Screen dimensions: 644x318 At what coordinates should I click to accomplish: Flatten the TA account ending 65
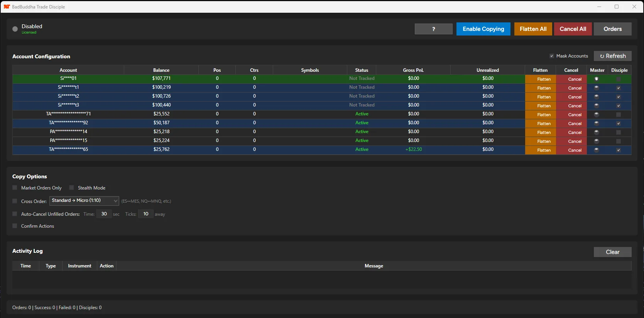point(540,150)
